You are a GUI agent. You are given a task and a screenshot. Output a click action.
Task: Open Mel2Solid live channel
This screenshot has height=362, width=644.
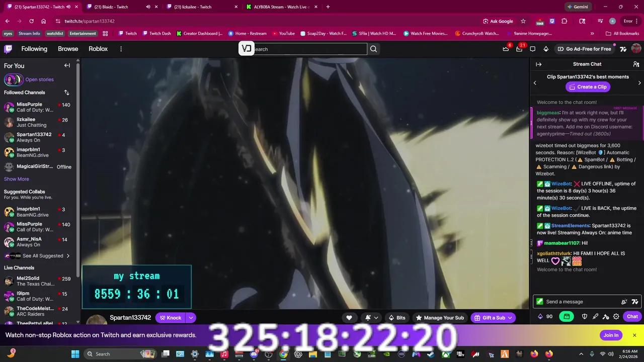(38, 281)
